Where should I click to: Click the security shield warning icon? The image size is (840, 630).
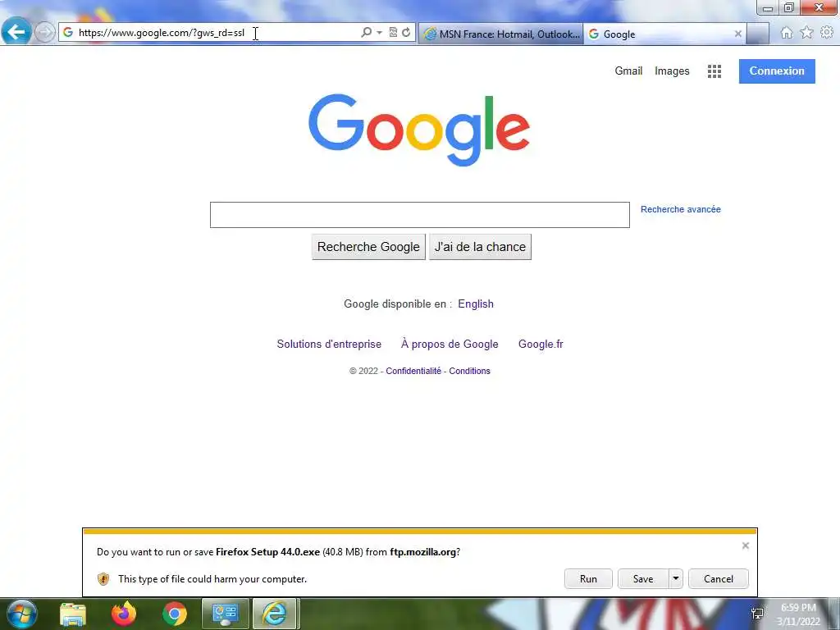(103, 579)
